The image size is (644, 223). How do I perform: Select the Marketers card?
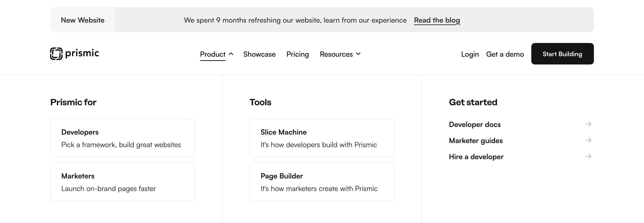[123, 182]
